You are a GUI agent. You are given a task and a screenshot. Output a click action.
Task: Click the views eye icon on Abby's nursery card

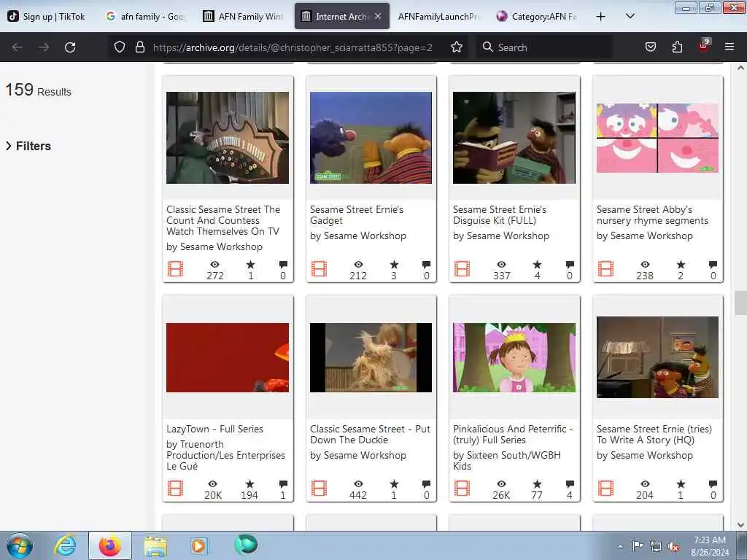click(645, 264)
